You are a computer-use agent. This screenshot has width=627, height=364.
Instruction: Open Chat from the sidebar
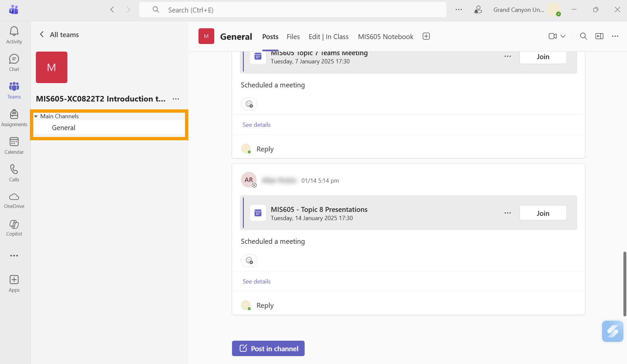pyautogui.click(x=14, y=62)
